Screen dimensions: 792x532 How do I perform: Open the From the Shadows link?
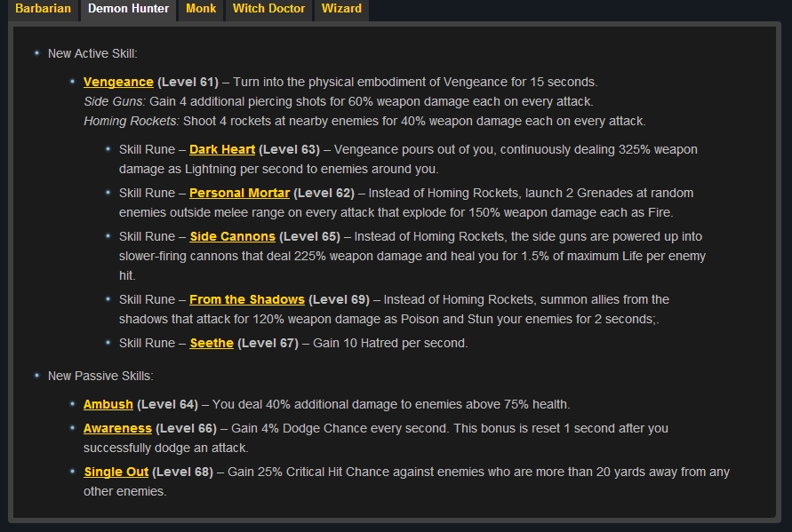(x=247, y=299)
